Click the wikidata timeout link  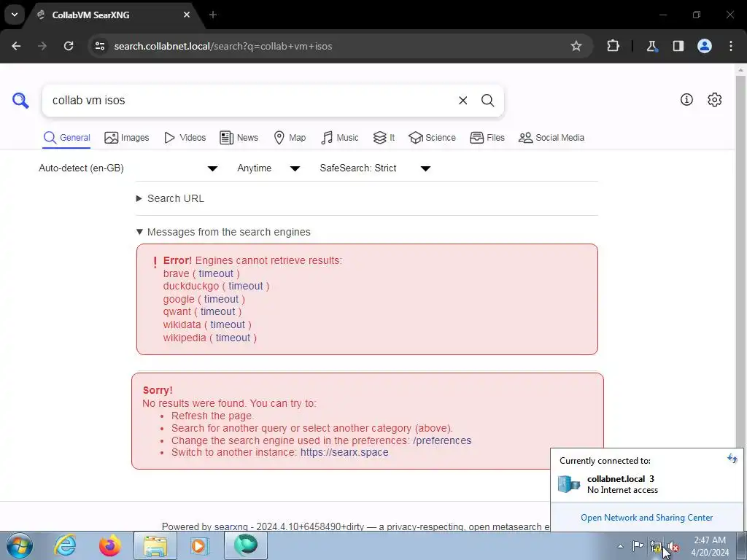(x=228, y=324)
